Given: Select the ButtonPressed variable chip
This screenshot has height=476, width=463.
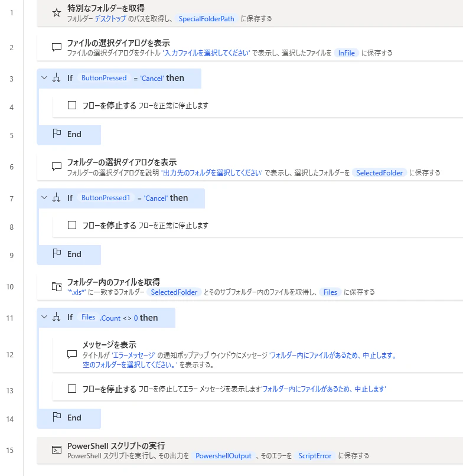Looking at the screenshot, I should pyautogui.click(x=104, y=78).
